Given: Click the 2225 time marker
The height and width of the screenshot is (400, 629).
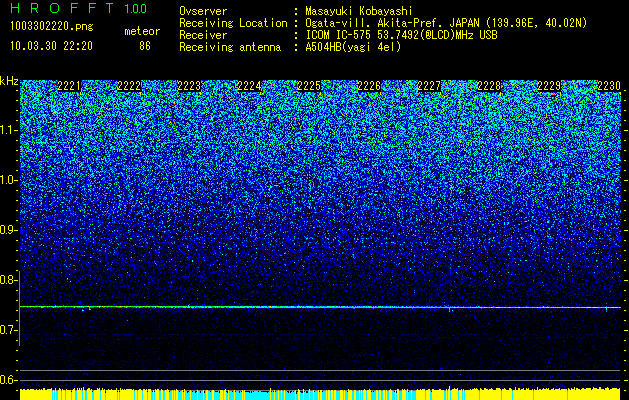Looking at the screenshot, I should (x=309, y=86).
